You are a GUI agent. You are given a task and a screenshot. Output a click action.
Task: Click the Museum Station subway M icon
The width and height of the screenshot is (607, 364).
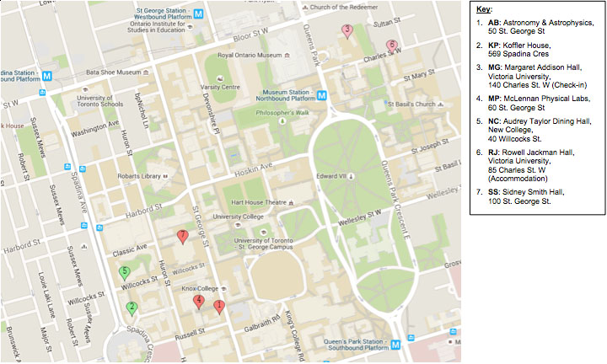321,95
